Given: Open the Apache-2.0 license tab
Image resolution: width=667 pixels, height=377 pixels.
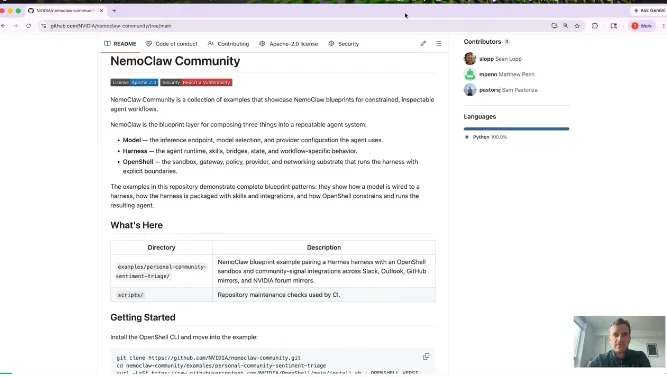Looking at the screenshot, I should click(x=288, y=44).
